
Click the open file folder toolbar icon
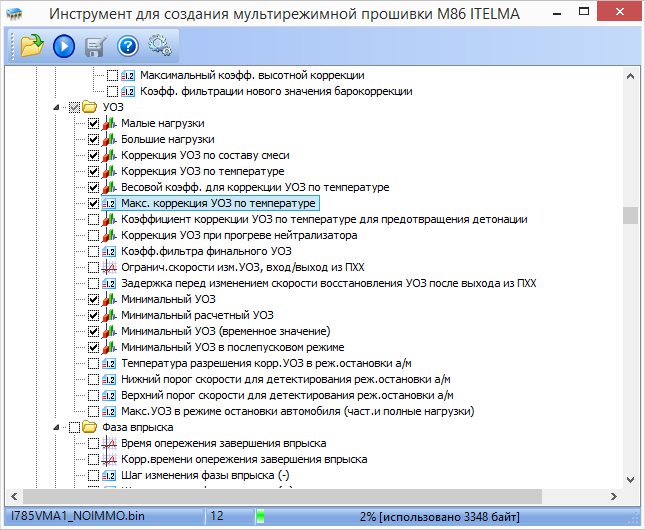point(27,45)
